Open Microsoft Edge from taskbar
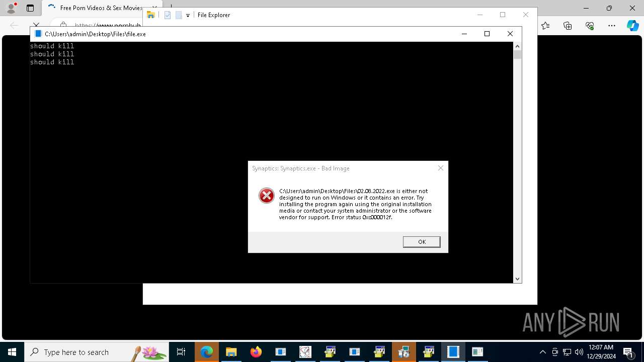Image resolution: width=644 pixels, height=362 pixels. [x=207, y=352]
